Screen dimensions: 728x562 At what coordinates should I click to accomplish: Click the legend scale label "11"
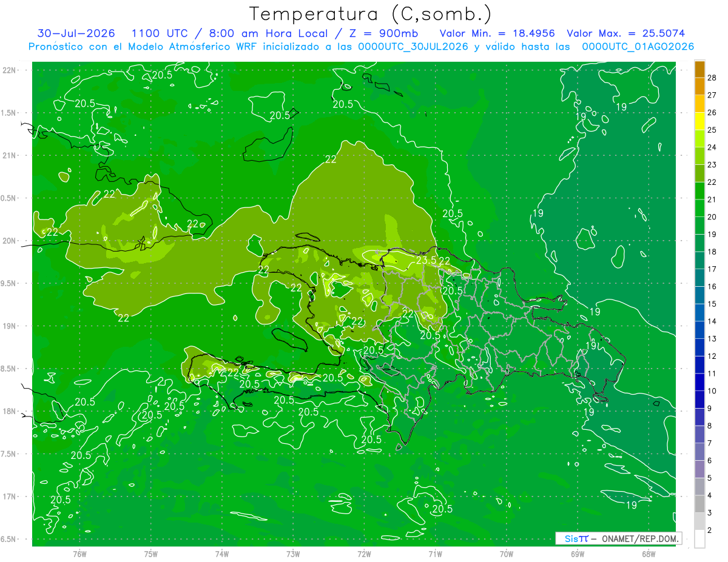click(x=712, y=373)
